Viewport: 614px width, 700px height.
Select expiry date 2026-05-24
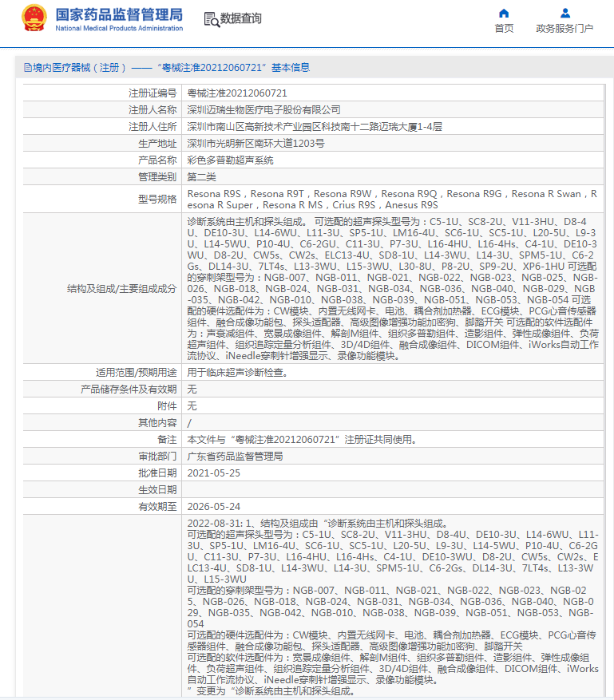tap(213, 506)
